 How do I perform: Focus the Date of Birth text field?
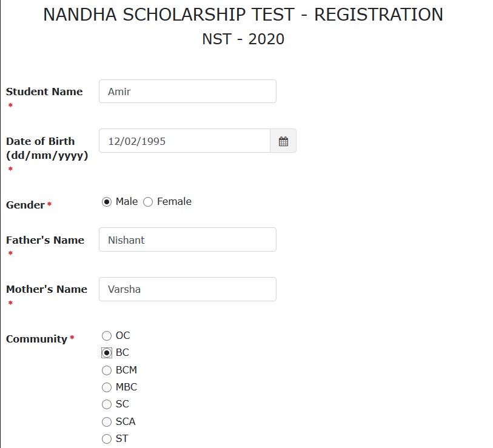(x=184, y=141)
